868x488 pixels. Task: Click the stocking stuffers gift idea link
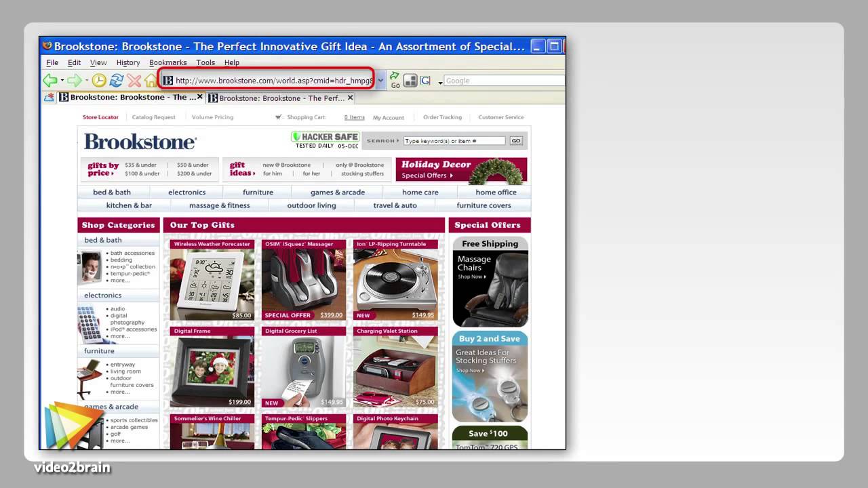[x=362, y=174]
